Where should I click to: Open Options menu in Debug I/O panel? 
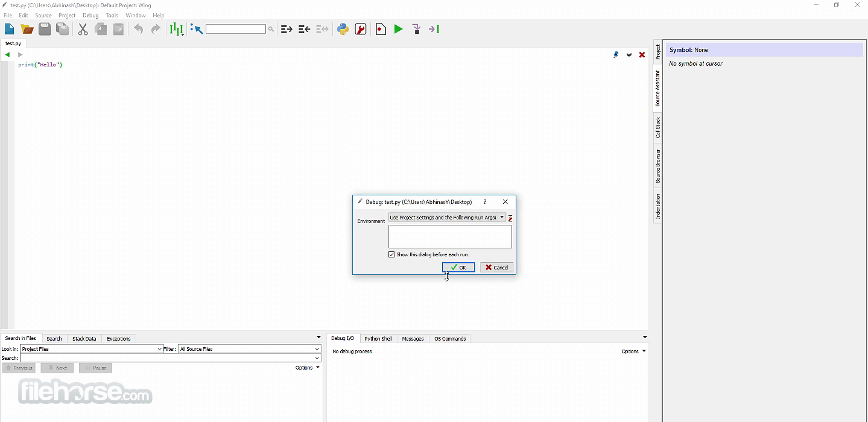tap(633, 351)
